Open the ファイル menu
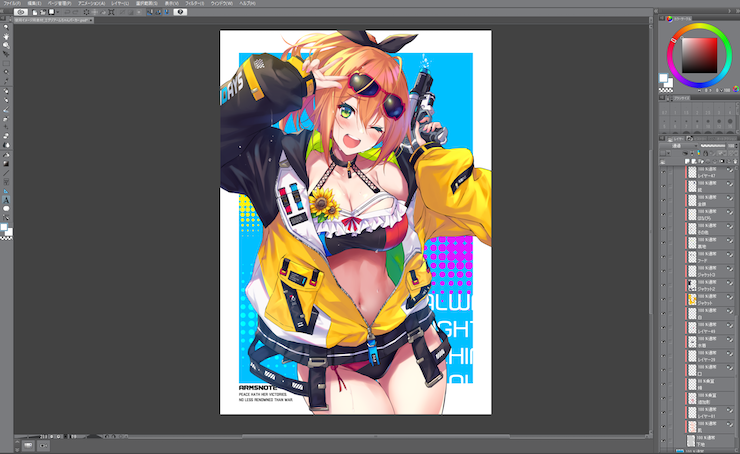740x454 pixels. click(x=12, y=3)
